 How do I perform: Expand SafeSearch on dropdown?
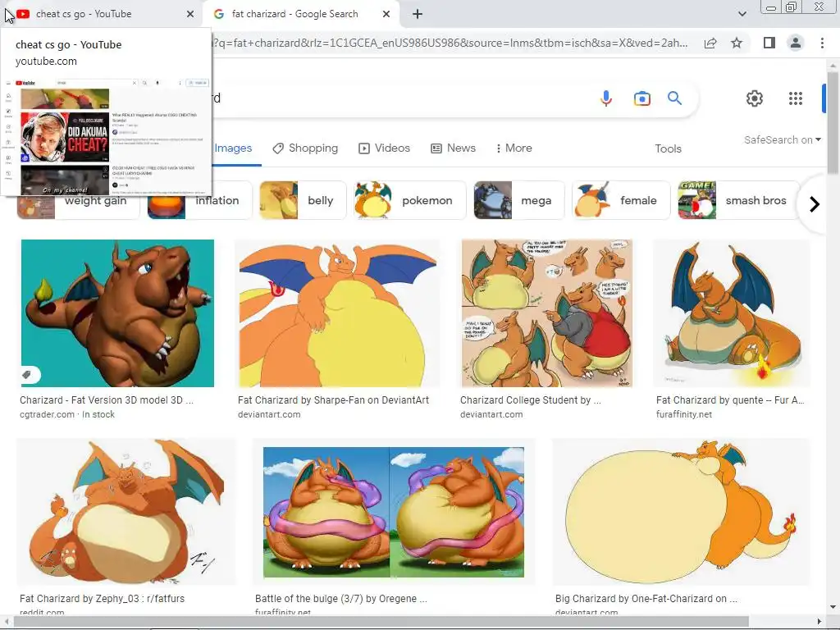(x=782, y=139)
